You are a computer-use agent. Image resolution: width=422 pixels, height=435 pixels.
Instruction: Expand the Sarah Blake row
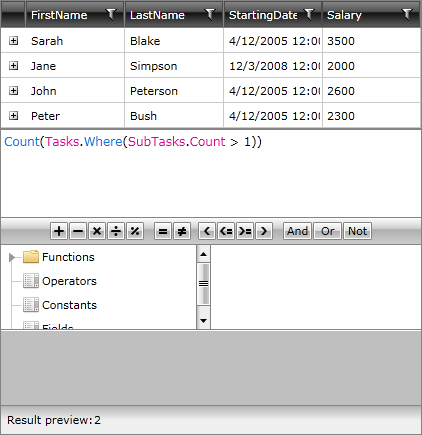click(x=13, y=41)
